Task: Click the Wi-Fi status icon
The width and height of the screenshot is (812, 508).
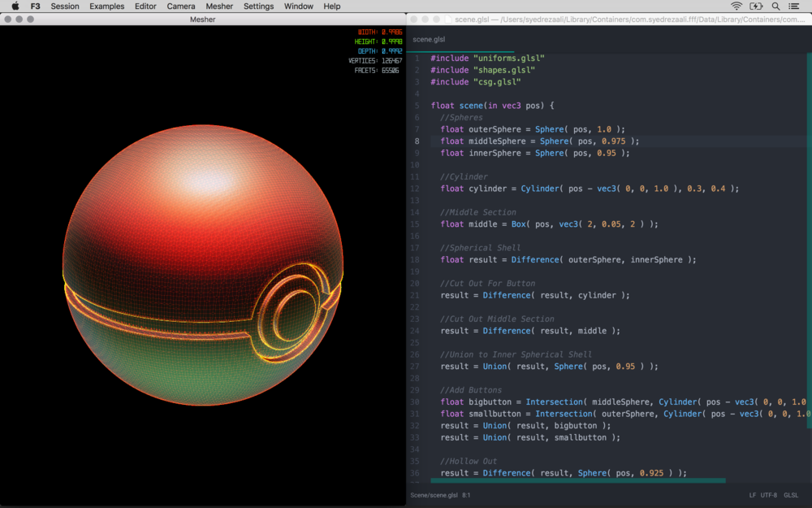Action: point(736,6)
